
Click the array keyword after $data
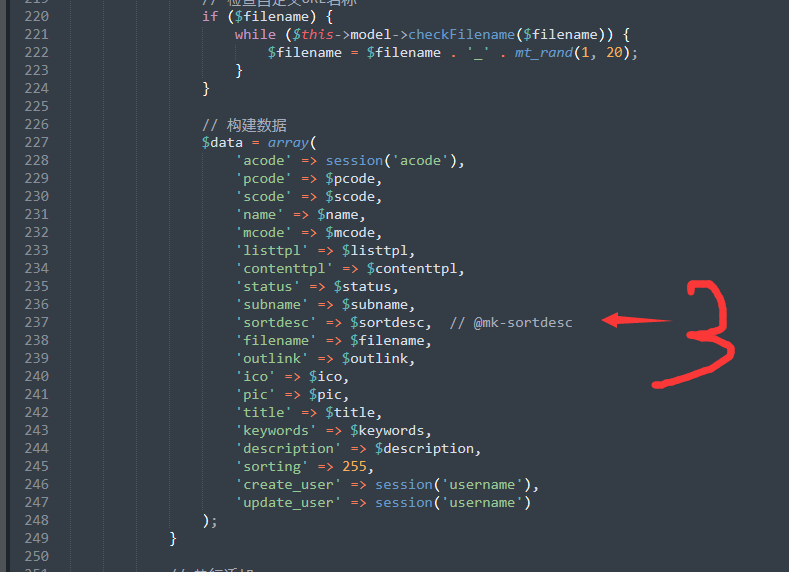288,143
